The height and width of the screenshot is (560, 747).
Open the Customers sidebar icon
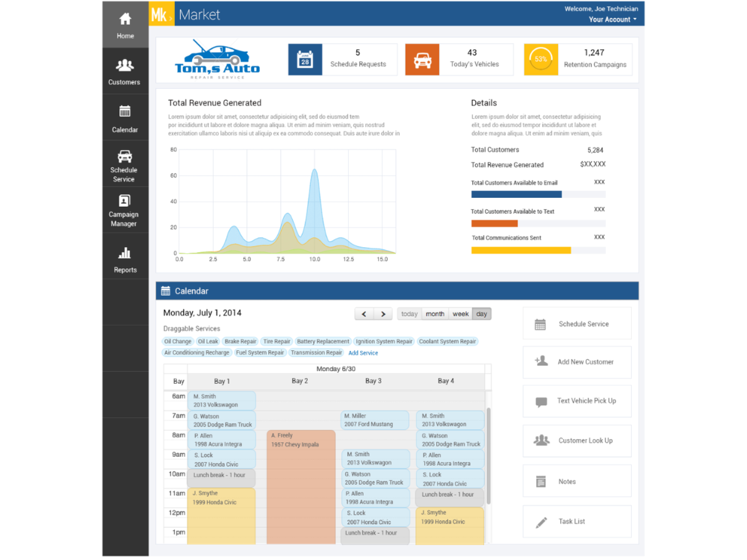pyautogui.click(x=125, y=65)
